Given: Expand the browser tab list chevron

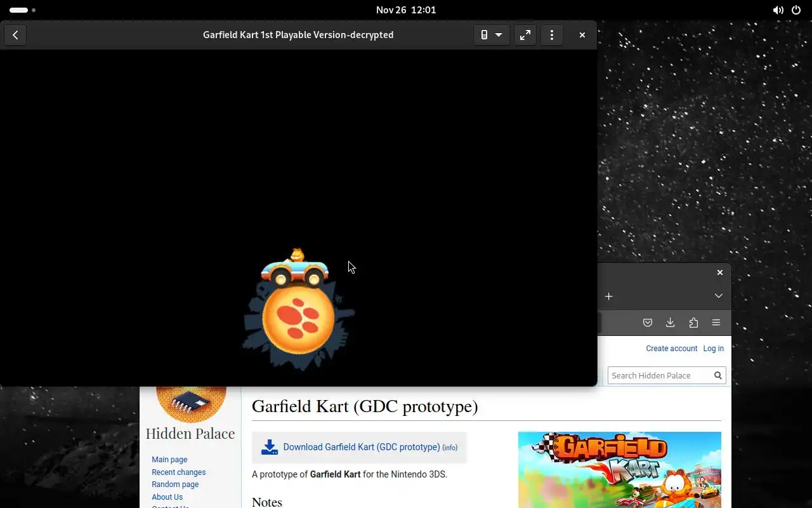Looking at the screenshot, I should pyautogui.click(x=718, y=296).
